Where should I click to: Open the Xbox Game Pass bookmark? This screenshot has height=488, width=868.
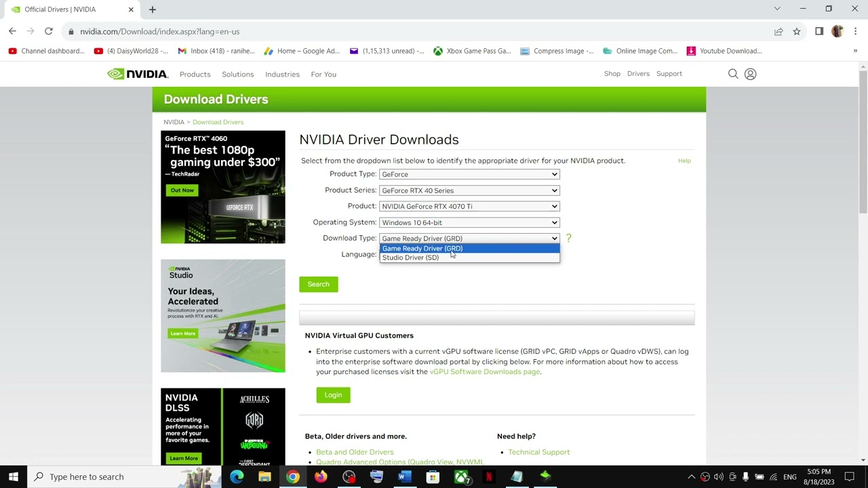coord(472,51)
